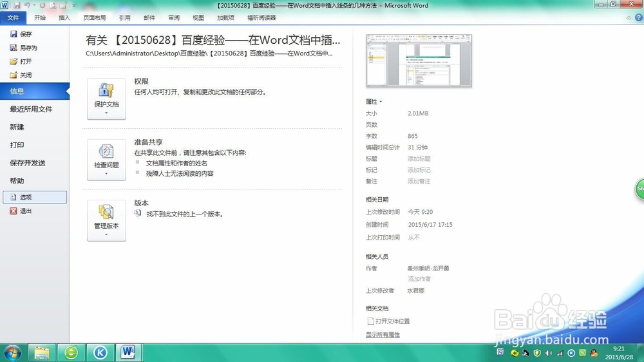This screenshot has height=362, width=644.
Task: Click last modified by name 水君卿
Action: [x=415, y=291]
